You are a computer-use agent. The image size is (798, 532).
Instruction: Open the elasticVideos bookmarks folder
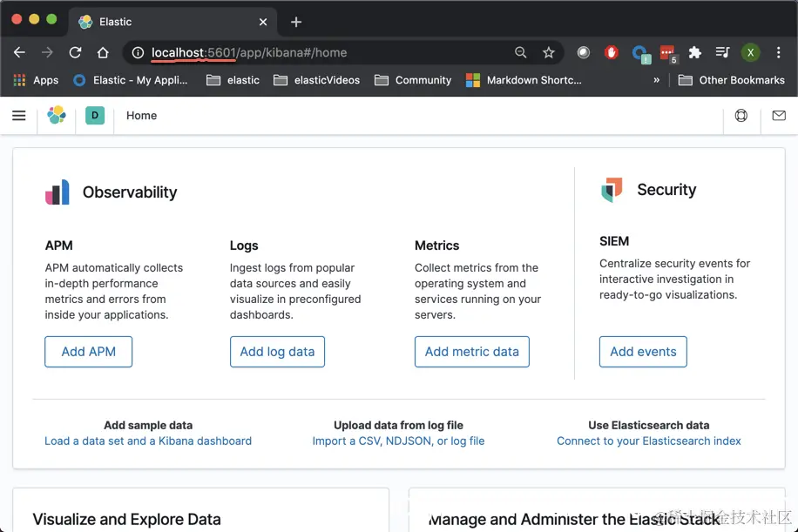(x=316, y=80)
